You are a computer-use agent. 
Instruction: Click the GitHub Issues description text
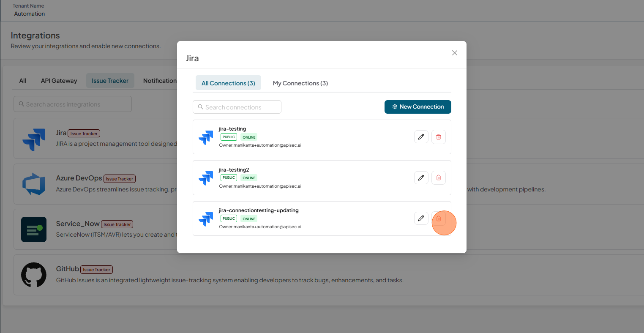[x=230, y=280]
